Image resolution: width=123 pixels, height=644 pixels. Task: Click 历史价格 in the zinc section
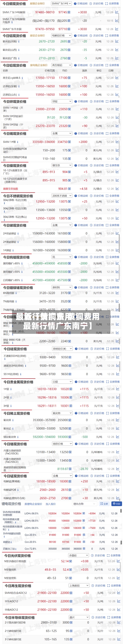[97, 101]
